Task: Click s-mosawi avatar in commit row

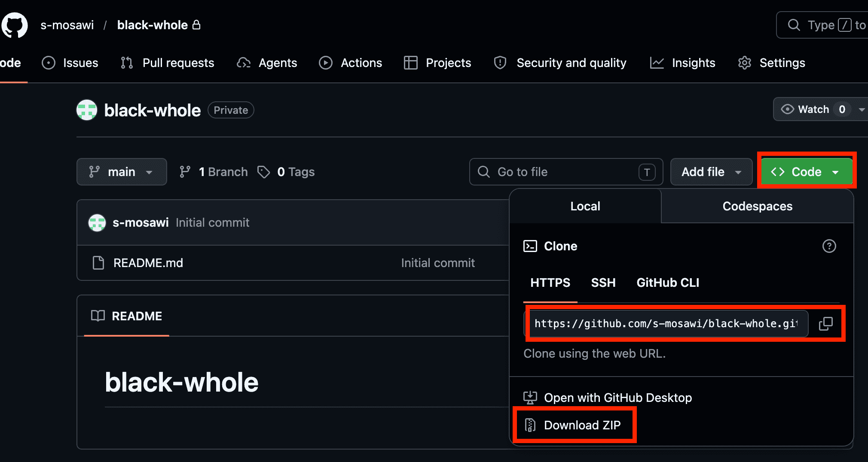Action: [97, 222]
